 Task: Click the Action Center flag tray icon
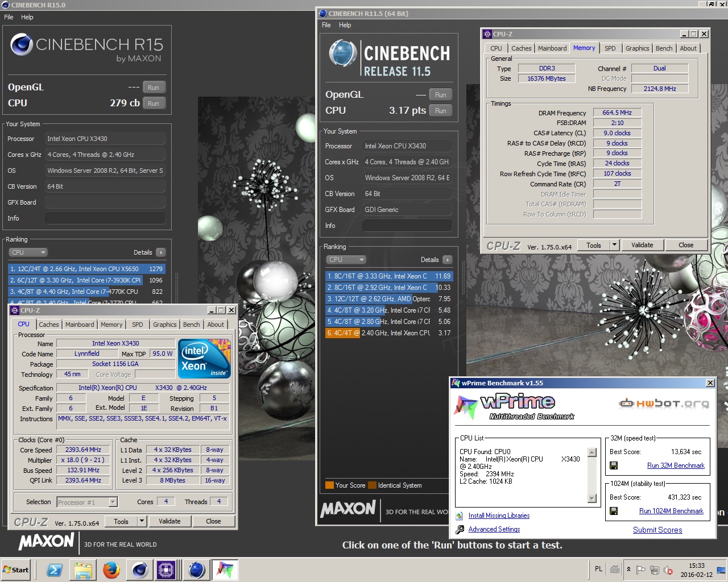coord(641,569)
